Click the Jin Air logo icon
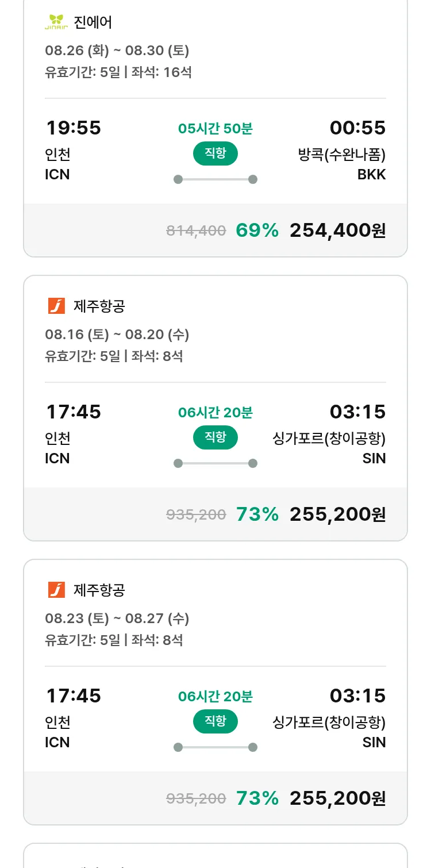 56,22
